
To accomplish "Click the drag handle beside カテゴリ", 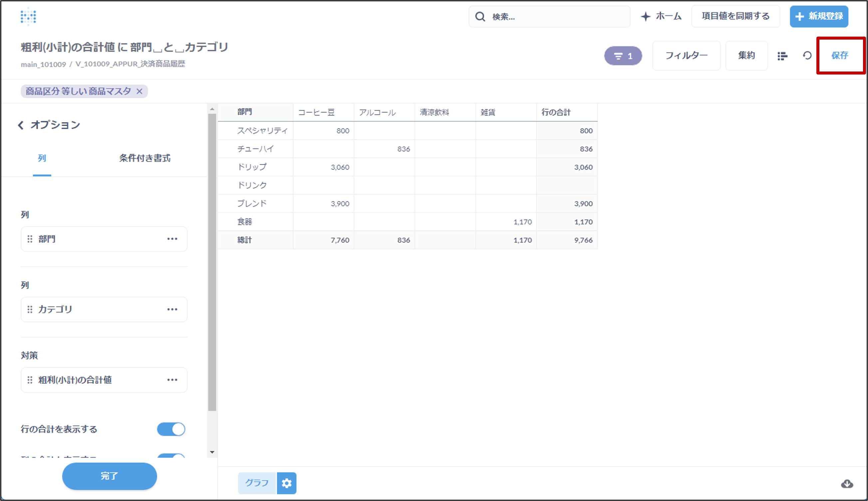I will 30,309.
